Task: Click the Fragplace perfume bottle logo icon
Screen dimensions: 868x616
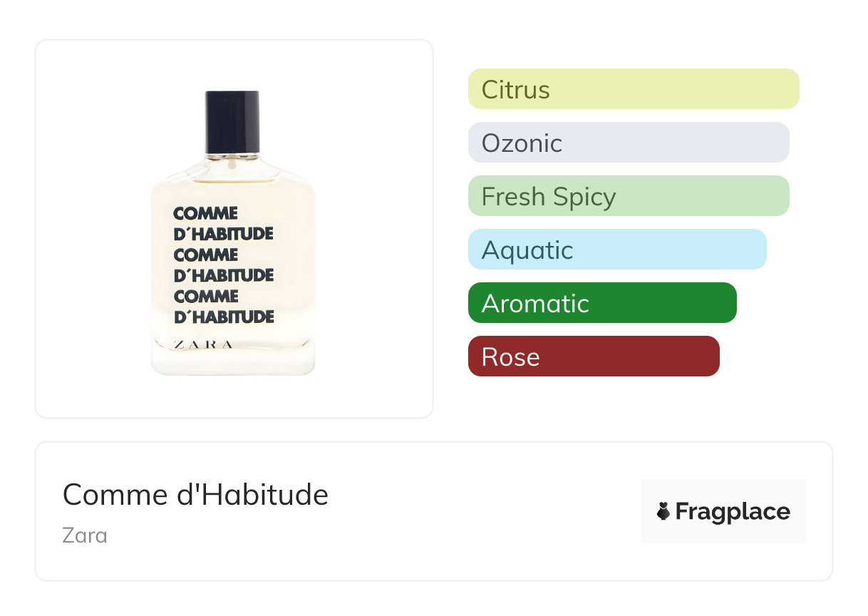Action: click(663, 511)
